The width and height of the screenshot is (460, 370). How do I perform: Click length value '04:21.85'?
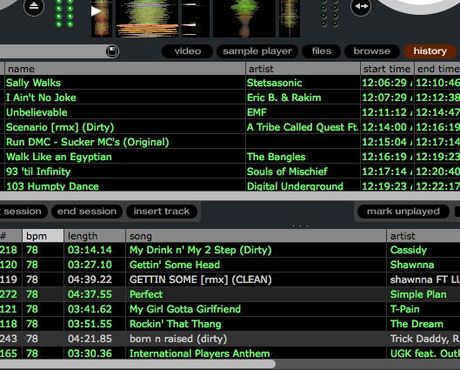[90, 339]
